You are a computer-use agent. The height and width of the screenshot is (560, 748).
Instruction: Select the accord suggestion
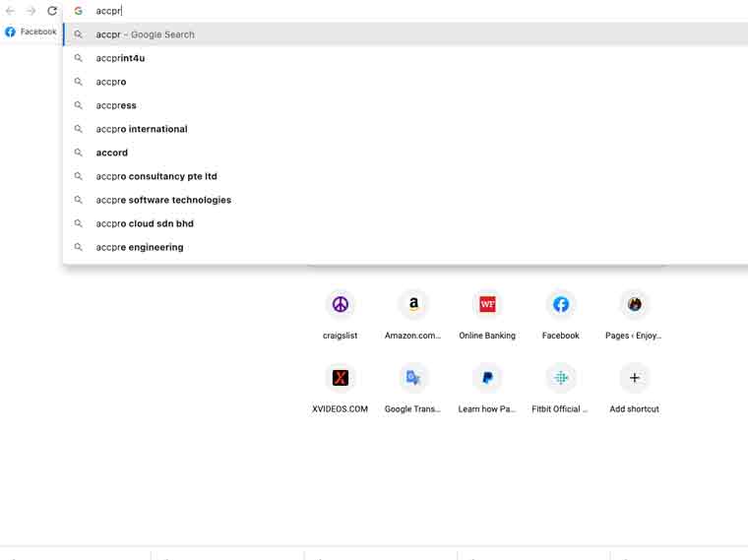tap(112, 153)
